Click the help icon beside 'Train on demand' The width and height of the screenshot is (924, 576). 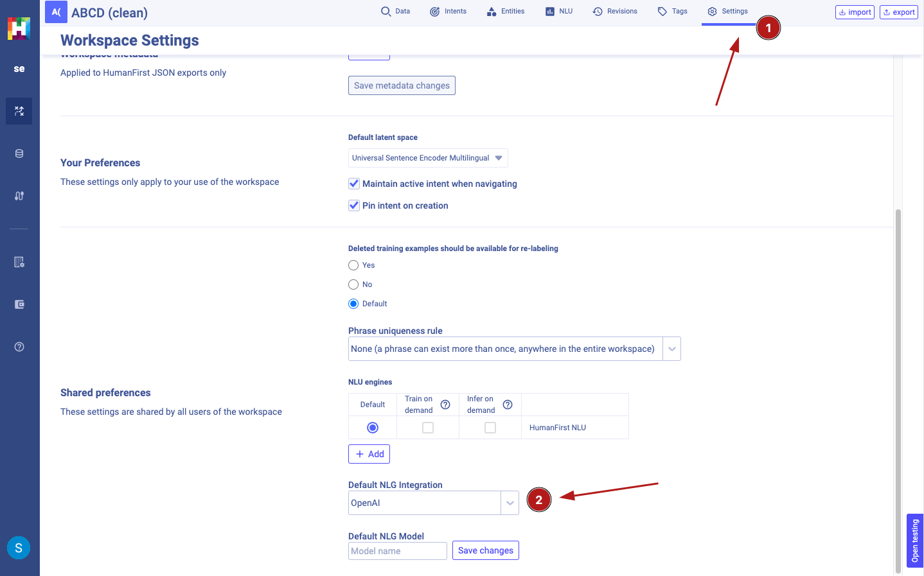[x=445, y=405]
